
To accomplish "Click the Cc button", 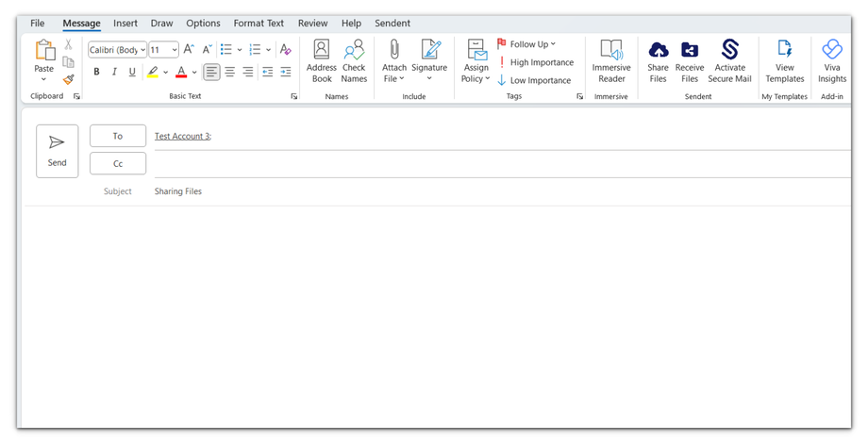I will tap(118, 163).
